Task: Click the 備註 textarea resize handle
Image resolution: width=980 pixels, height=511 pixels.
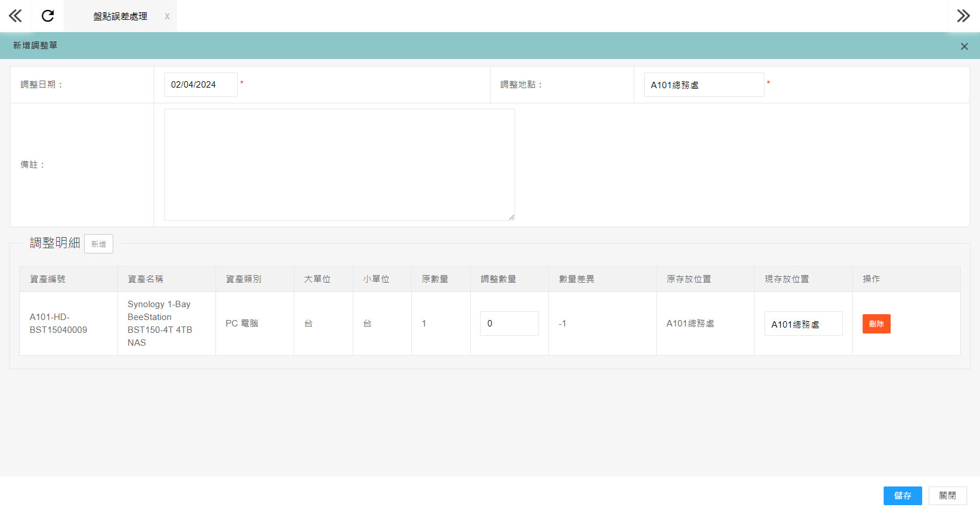Action: pos(511,217)
